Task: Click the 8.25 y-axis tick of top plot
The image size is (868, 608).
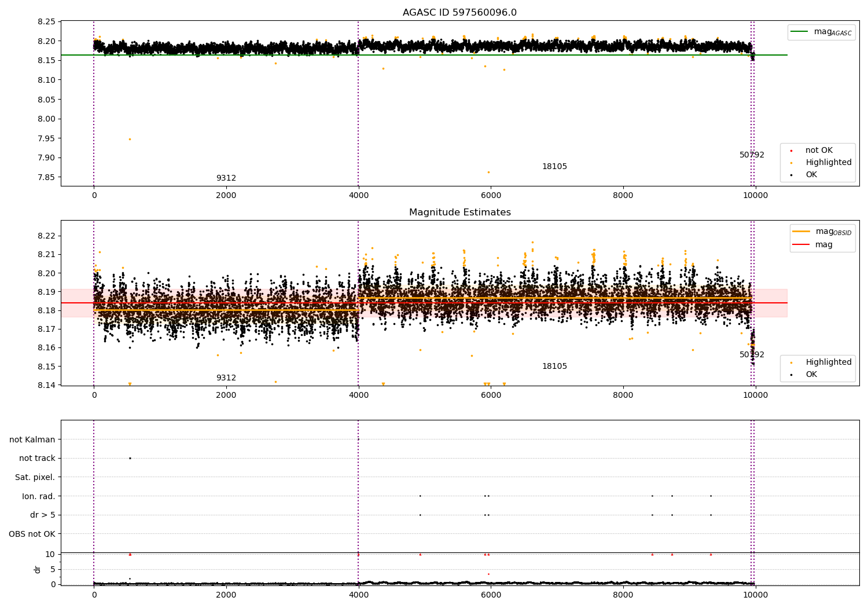Action: 46,21
